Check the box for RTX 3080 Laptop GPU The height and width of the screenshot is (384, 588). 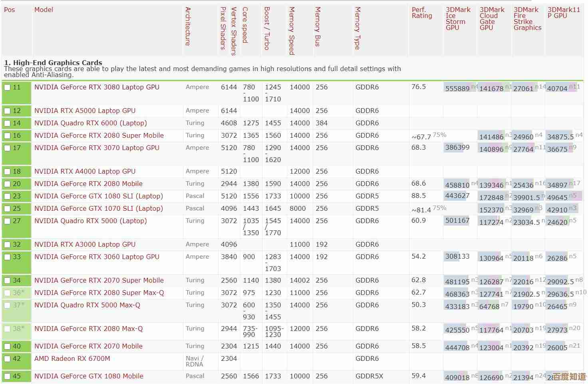pyautogui.click(x=7, y=87)
